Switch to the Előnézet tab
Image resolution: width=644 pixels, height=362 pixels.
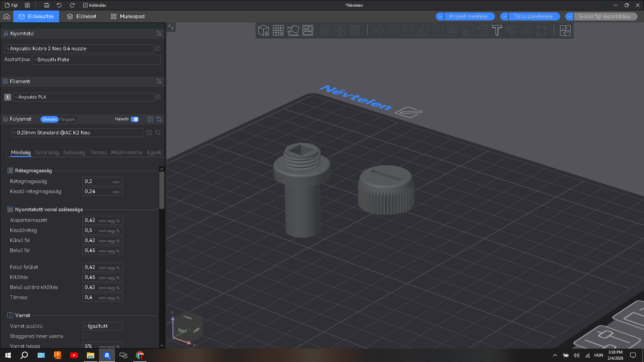tap(82, 16)
